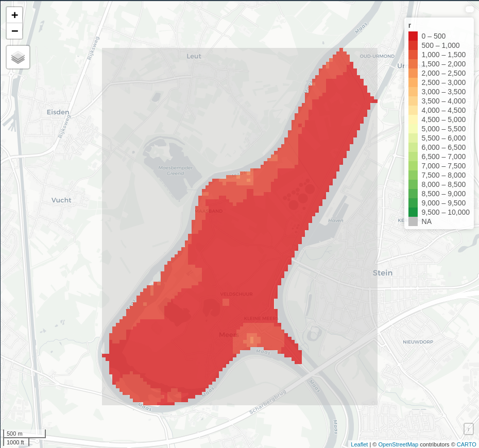Screen dimensions: 479x448
Task: Zoom out using the minus icon
Action: [14, 31]
